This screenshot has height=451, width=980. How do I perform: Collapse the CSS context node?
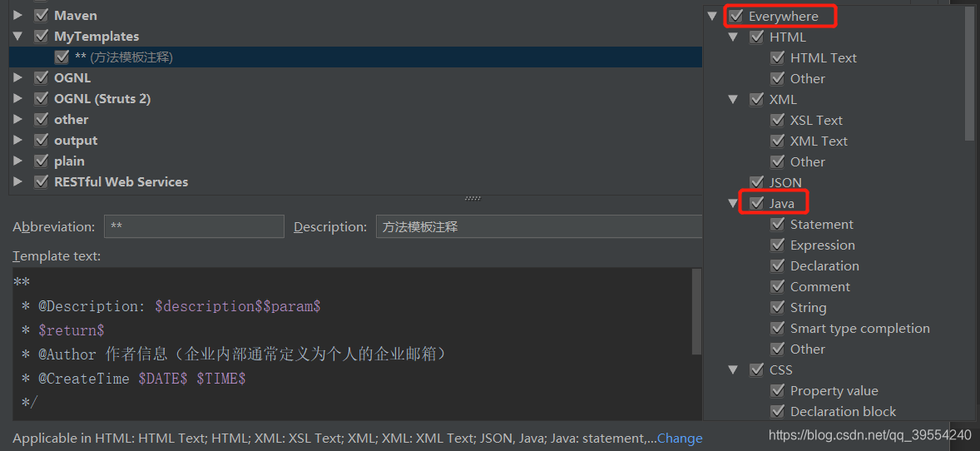[733, 369]
